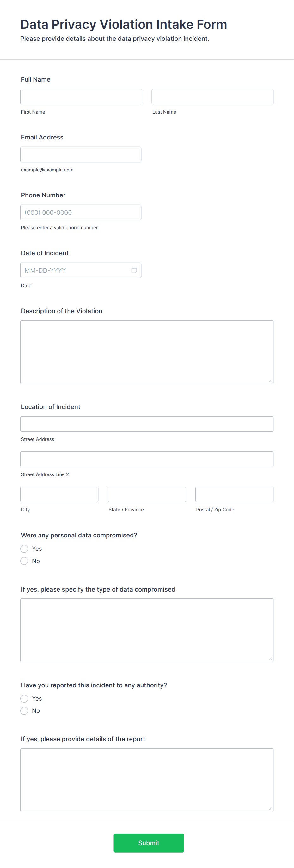Click the report details textarea
294x868 pixels.
tap(146, 780)
